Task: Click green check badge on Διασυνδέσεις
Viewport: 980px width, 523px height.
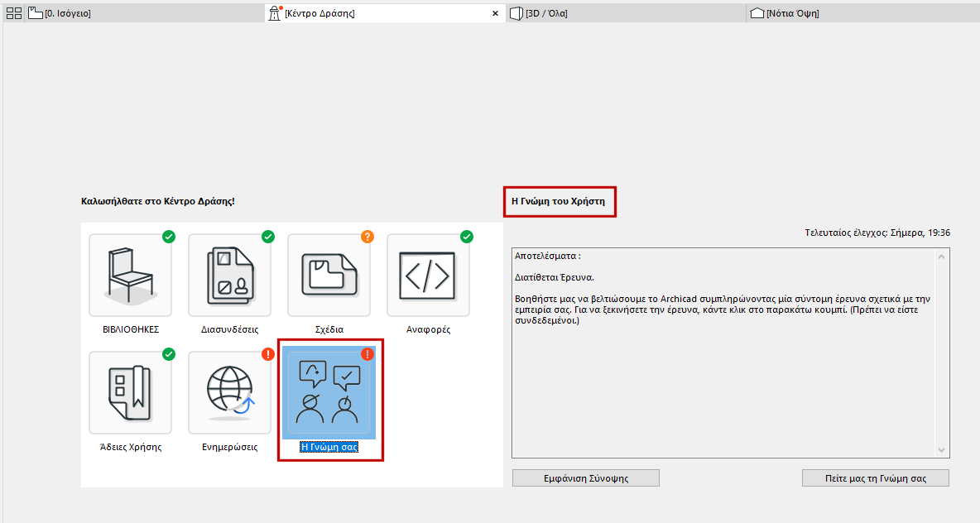Action: [x=268, y=237]
